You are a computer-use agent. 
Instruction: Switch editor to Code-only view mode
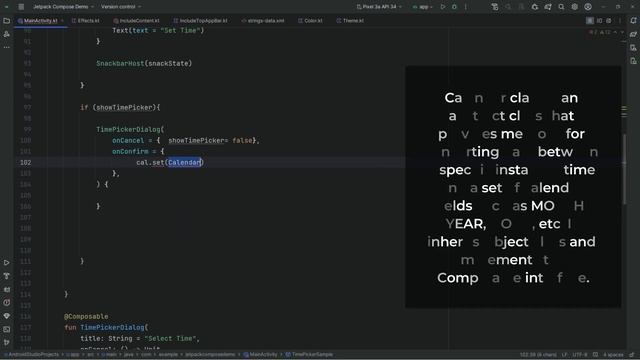tap(590, 20)
